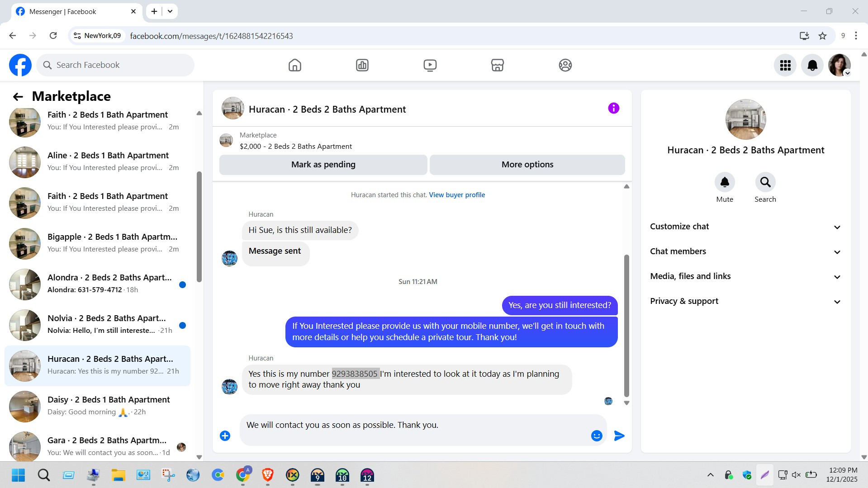Image resolution: width=868 pixels, height=488 pixels.
Task: Click More options button
Action: tap(527, 165)
